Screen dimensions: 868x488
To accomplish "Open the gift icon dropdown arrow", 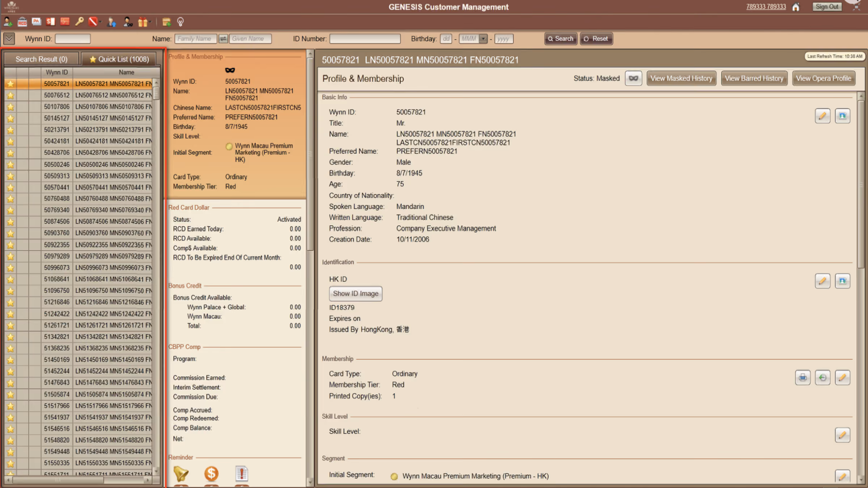I will [x=150, y=22].
